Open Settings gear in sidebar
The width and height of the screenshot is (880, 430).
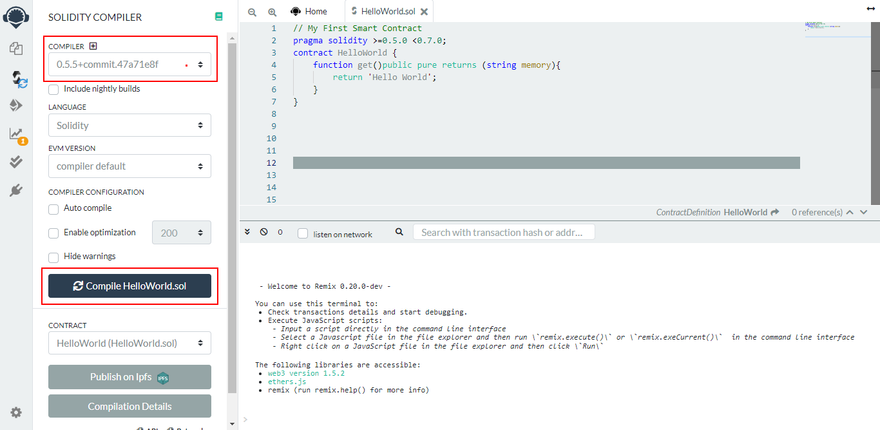point(16,412)
